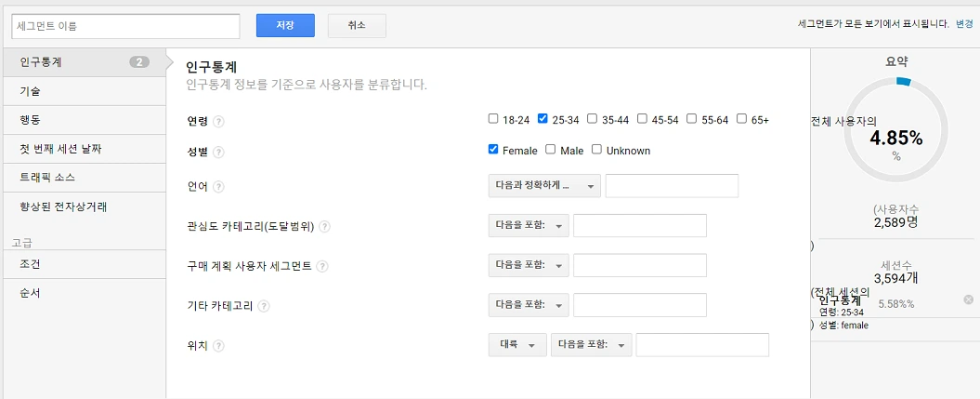Open help icon beside 구매 계획 사용자 세그먼트
Screen dimensions: 980x399
[322, 266]
